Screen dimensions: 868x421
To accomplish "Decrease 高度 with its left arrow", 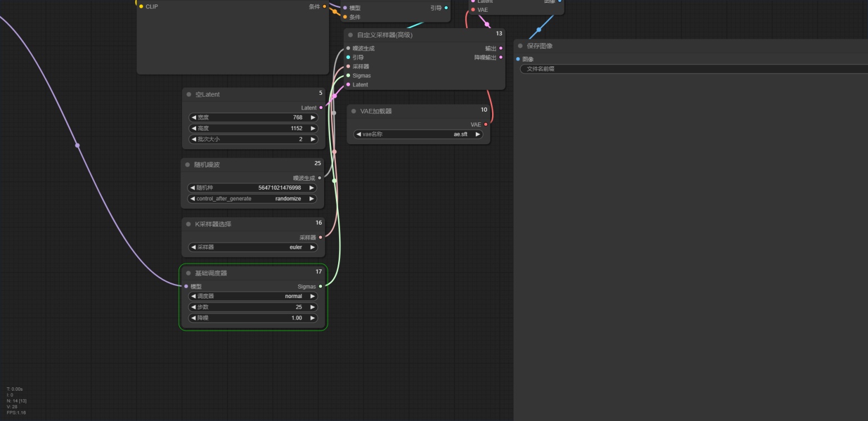I will click(194, 129).
